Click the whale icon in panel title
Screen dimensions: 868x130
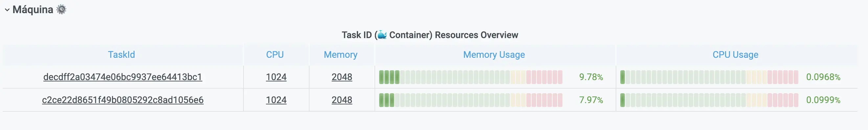coord(382,35)
